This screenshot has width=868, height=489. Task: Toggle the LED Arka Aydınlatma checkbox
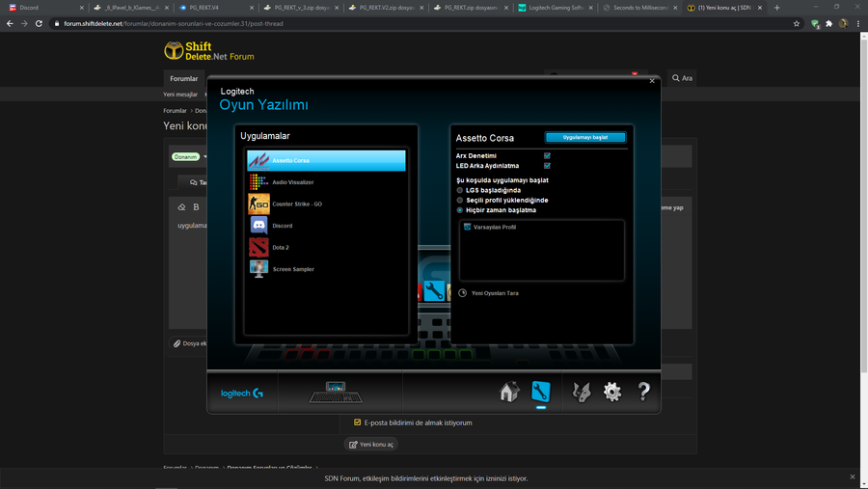pyautogui.click(x=547, y=166)
